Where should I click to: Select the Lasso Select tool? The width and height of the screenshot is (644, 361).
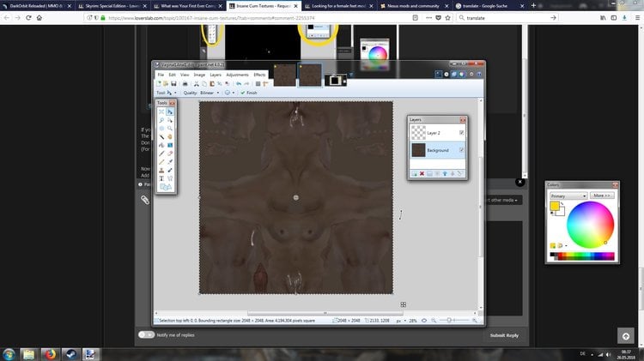click(161, 120)
